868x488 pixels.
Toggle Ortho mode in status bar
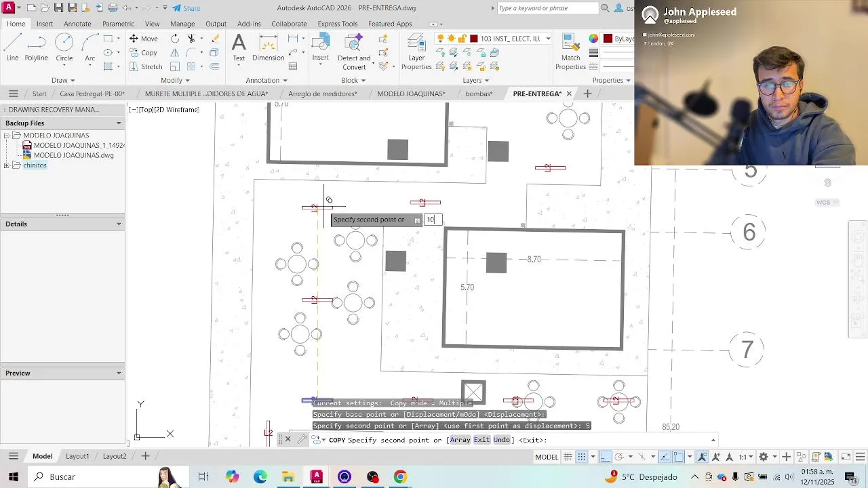pyautogui.click(x=606, y=457)
